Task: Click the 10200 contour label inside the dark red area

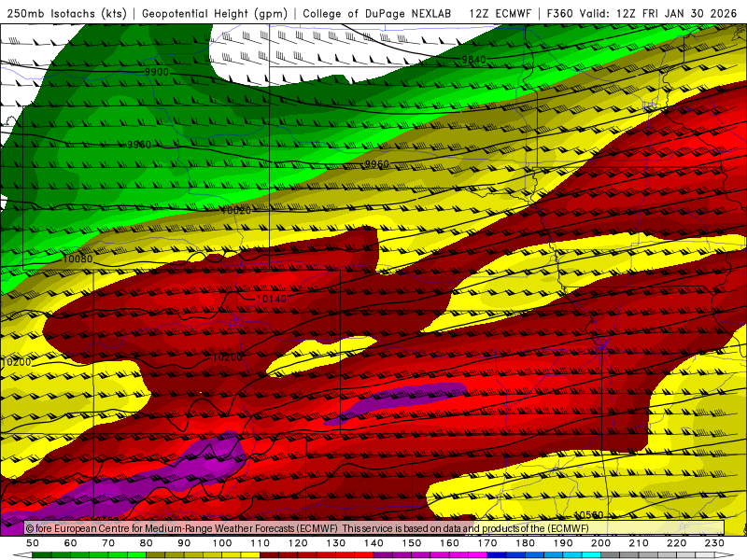Action: 227,357
